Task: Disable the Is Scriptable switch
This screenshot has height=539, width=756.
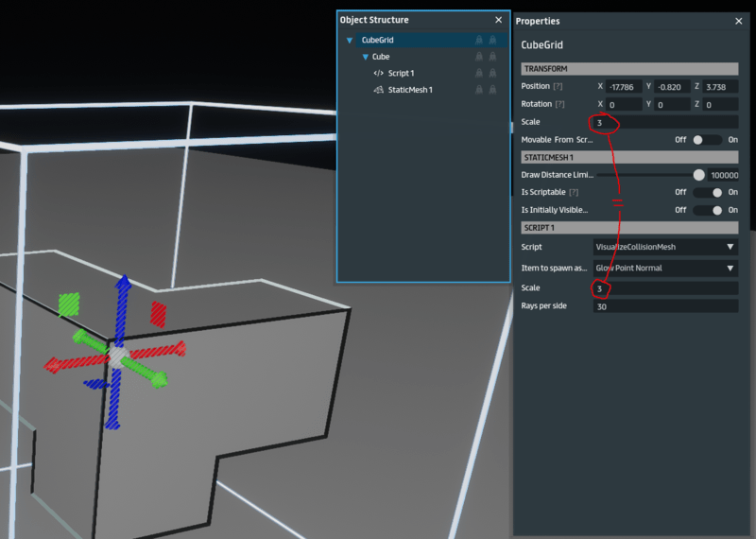Action: pyautogui.click(x=707, y=192)
